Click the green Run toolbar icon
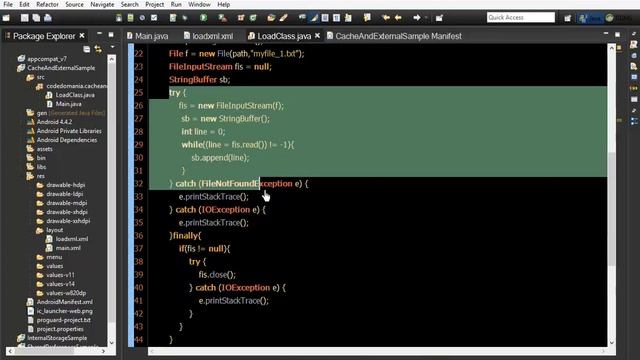Image resolution: width=640 pixels, height=360 pixels. [x=203, y=18]
